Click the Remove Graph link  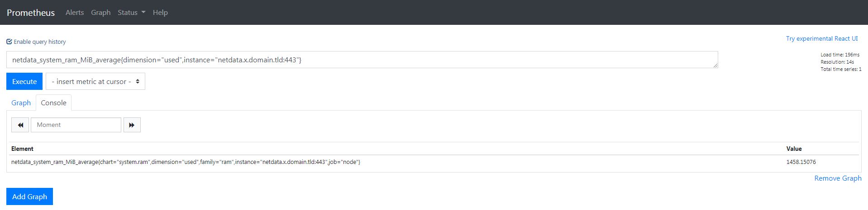pyautogui.click(x=838, y=178)
